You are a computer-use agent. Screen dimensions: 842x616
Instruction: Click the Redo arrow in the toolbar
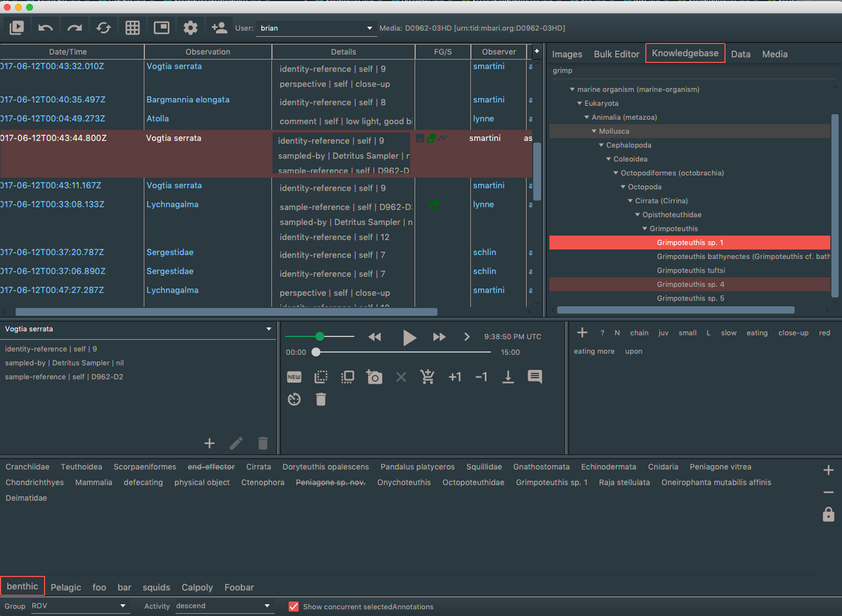tap(75, 27)
